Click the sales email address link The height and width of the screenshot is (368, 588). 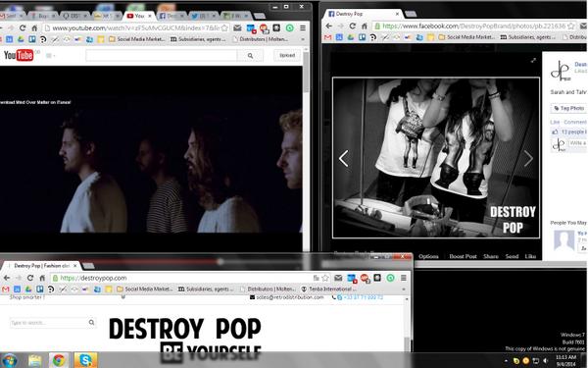pyautogui.click(x=286, y=297)
